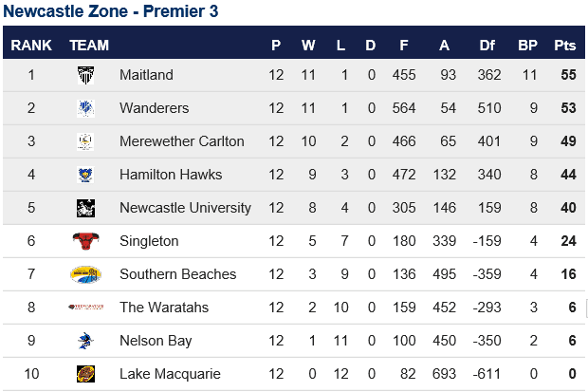Select the Df column header
Screen dimensions: 588x392
tap(487, 46)
